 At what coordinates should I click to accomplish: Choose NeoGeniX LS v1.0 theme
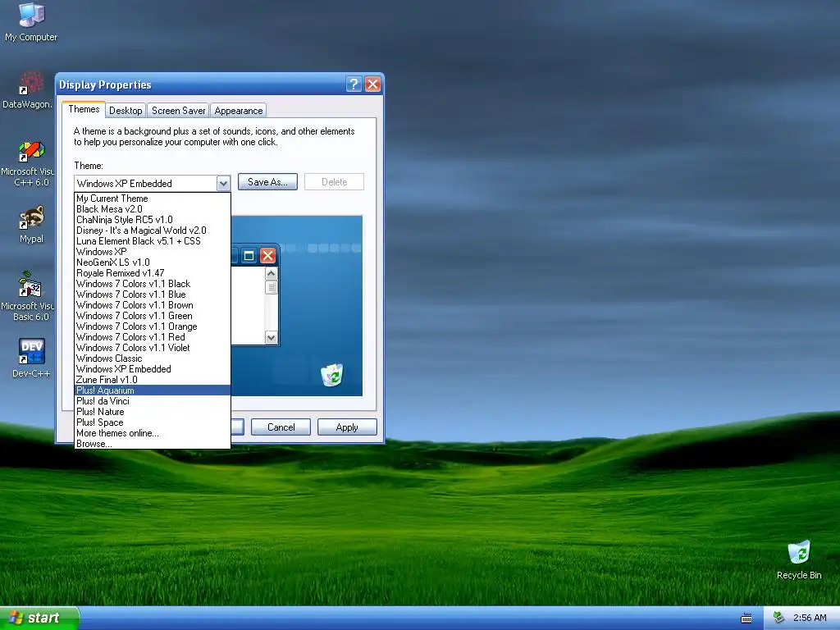tap(152, 262)
